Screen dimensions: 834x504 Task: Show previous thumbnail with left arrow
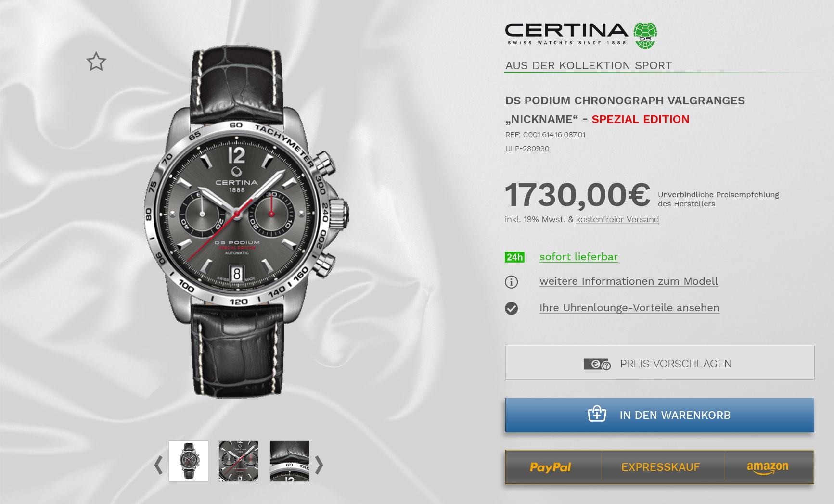[x=158, y=465]
